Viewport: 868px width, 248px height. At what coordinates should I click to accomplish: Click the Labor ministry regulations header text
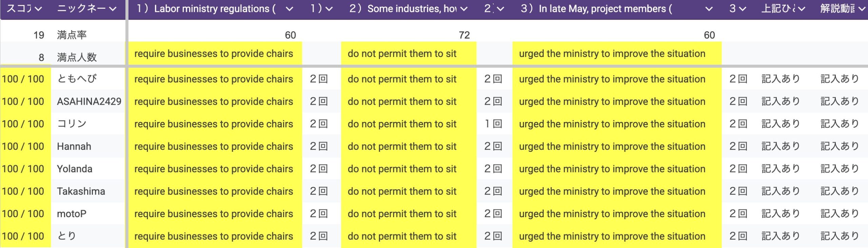tap(207, 9)
